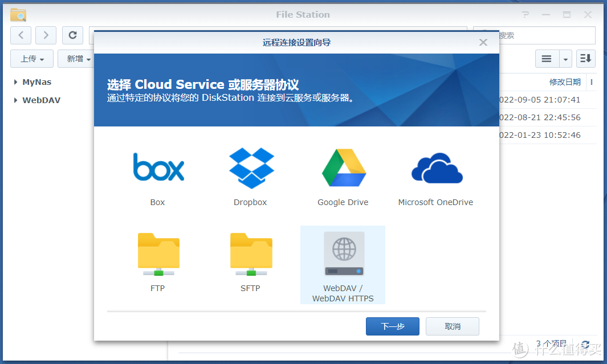Screen dimensions: 607x364
Task: Refresh the File Station folder view
Action: (x=72, y=35)
